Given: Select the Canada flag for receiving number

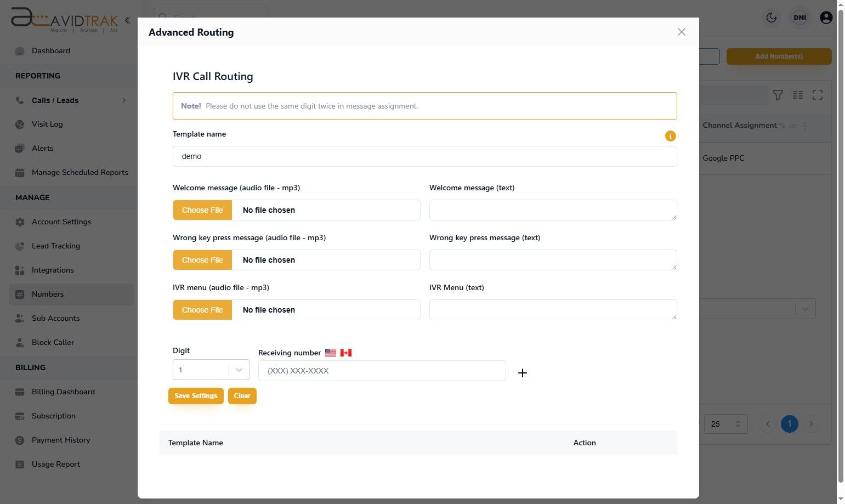Looking at the screenshot, I should (346, 353).
